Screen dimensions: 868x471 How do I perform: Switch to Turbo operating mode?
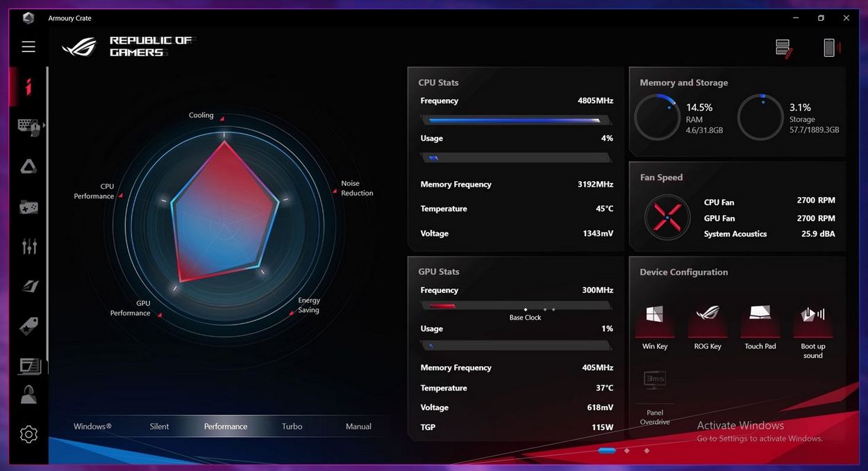click(x=292, y=427)
